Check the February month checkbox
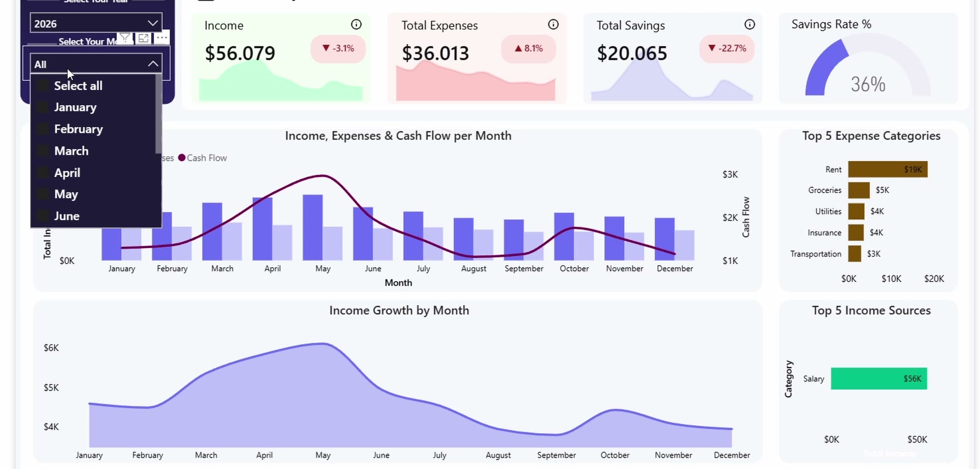980x469 pixels. [x=43, y=129]
